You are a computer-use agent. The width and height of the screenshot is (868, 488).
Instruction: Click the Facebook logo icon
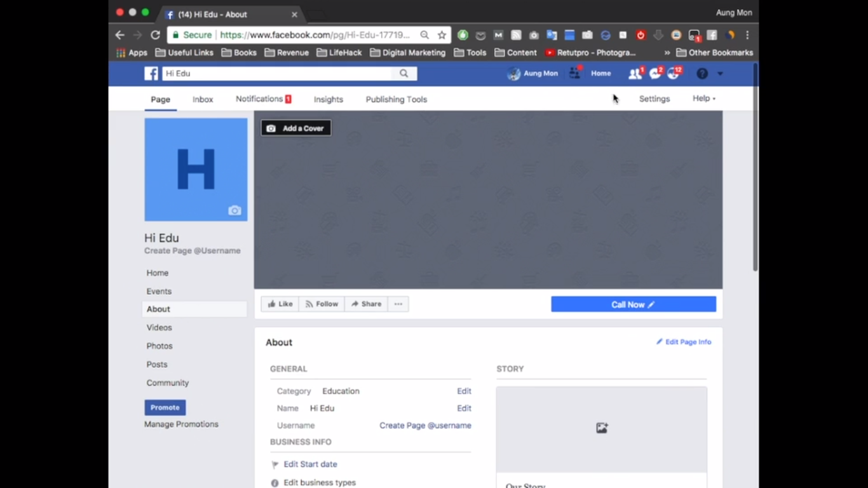(x=151, y=74)
